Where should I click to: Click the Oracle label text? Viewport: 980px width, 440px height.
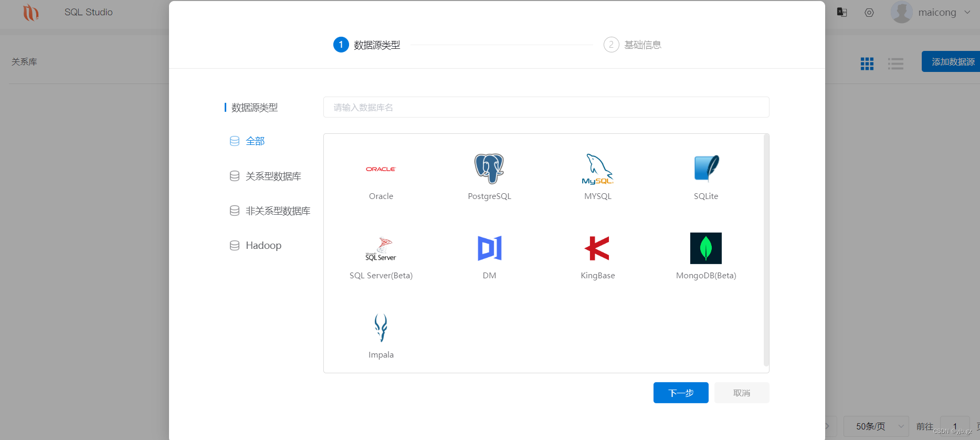pos(381,196)
